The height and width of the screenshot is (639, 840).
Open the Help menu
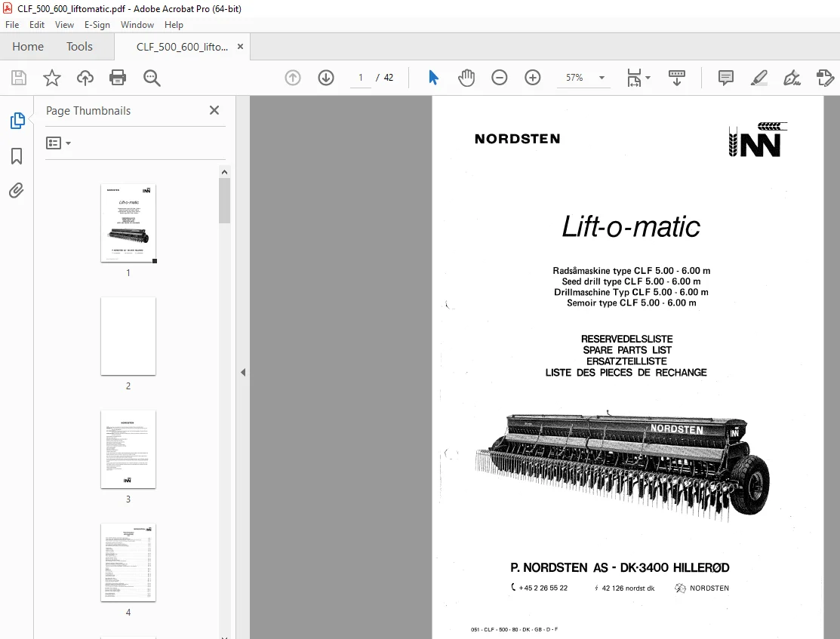coord(174,25)
